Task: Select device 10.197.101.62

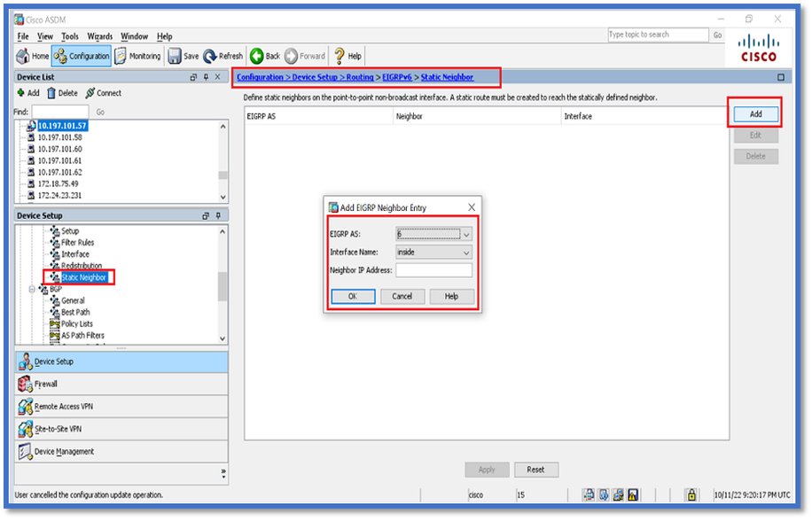Action: 60,172
